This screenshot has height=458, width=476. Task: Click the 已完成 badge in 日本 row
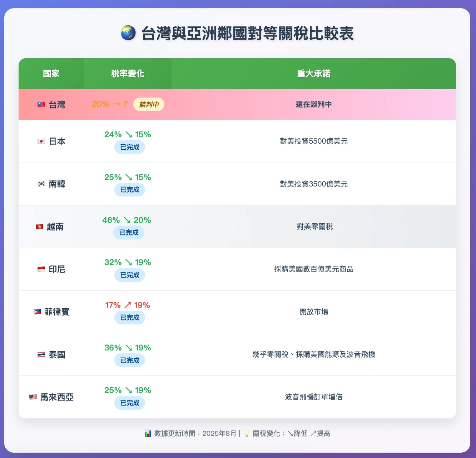[130, 147]
